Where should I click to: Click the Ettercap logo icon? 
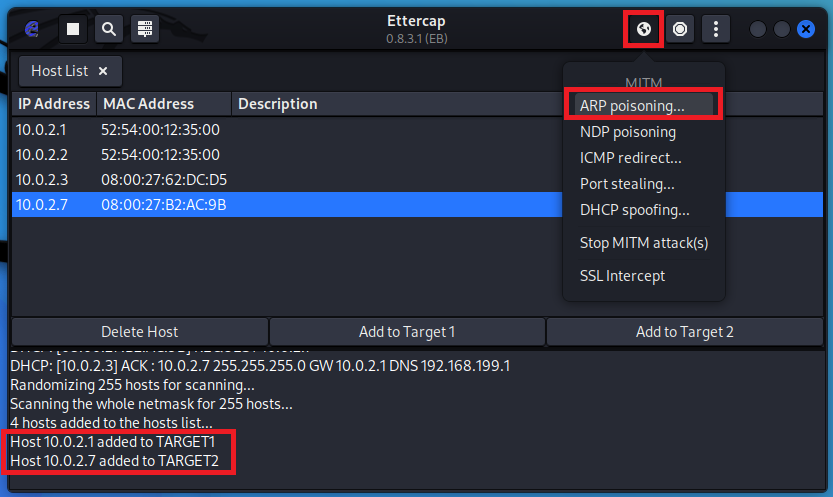tap(32, 29)
